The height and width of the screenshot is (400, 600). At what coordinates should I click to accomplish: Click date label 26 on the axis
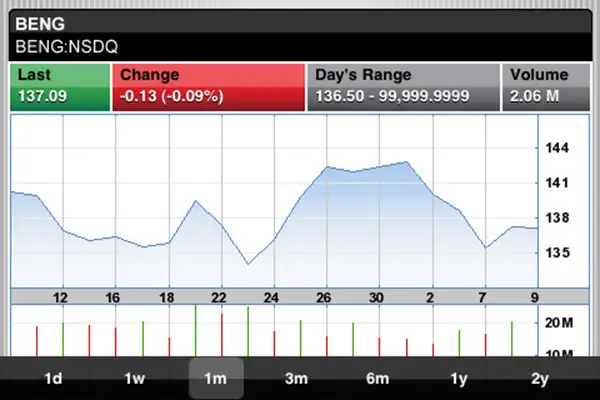click(324, 297)
